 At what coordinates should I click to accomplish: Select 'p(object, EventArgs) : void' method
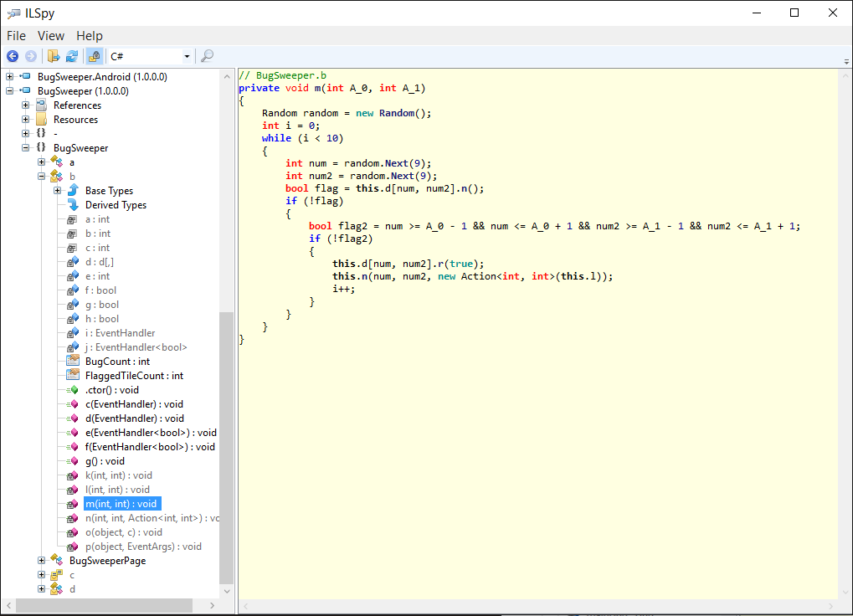click(143, 547)
